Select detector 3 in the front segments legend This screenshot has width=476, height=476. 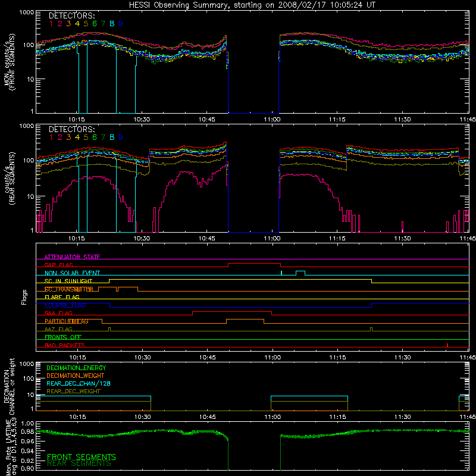coord(68,24)
